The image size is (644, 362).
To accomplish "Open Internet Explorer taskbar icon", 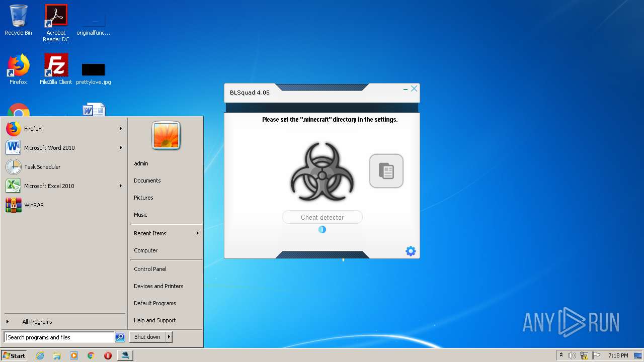I will tap(40, 355).
